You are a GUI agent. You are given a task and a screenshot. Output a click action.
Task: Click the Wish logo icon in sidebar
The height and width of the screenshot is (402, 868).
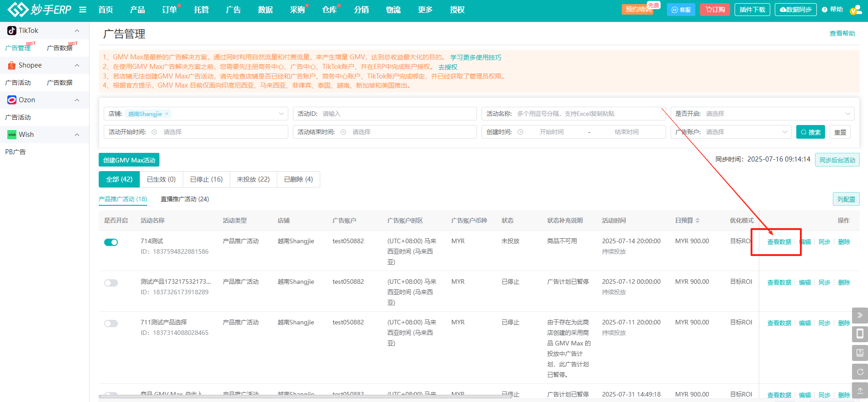[x=12, y=135]
